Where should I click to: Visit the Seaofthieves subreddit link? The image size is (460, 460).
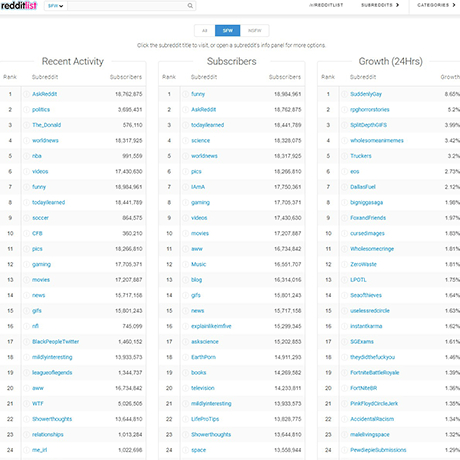tap(366, 295)
